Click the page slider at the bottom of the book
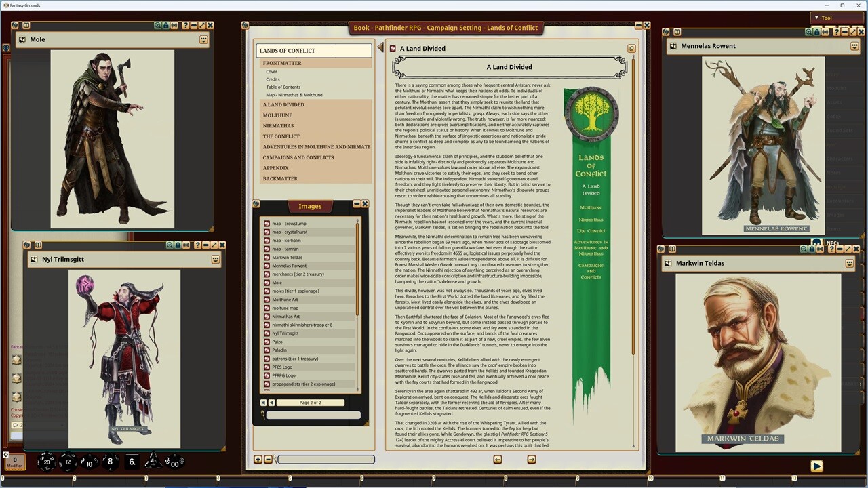The width and height of the screenshot is (868, 488). point(325,460)
